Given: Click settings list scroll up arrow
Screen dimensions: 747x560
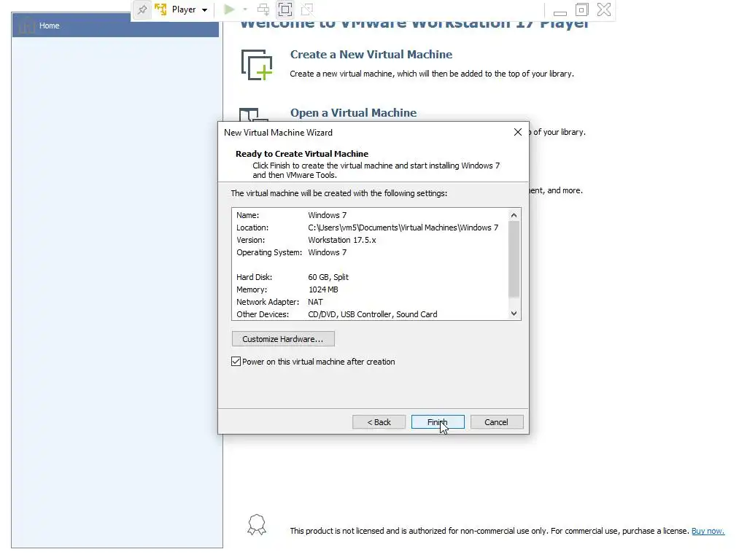Looking at the screenshot, I should click(x=514, y=215).
